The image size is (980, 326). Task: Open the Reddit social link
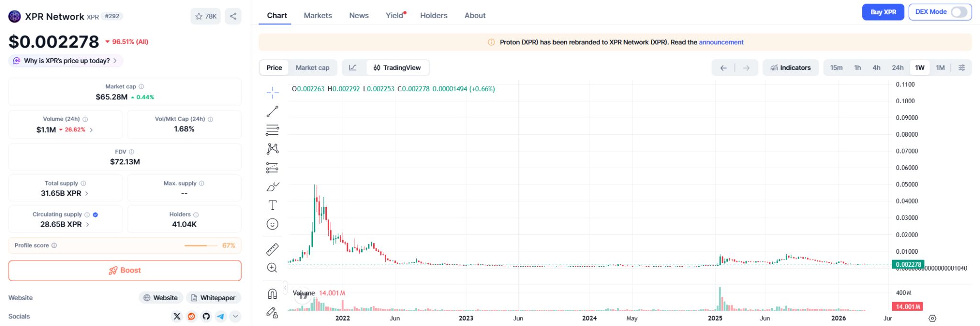coord(191,316)
